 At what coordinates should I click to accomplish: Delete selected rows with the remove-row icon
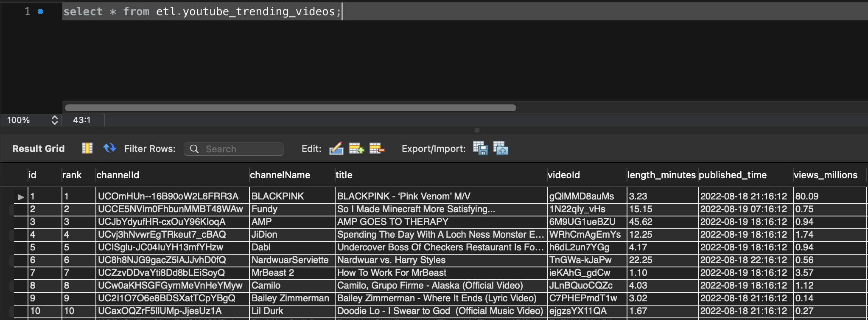pos(377,149)
